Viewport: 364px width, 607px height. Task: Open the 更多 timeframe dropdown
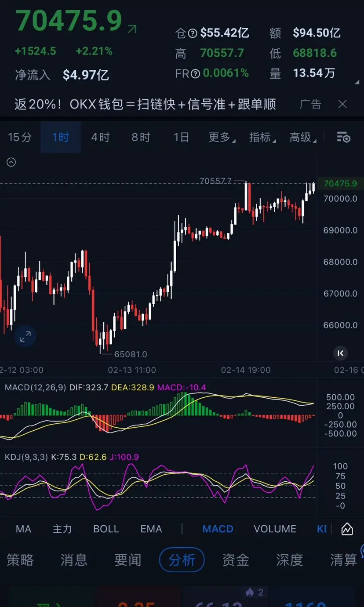[222, 137]
